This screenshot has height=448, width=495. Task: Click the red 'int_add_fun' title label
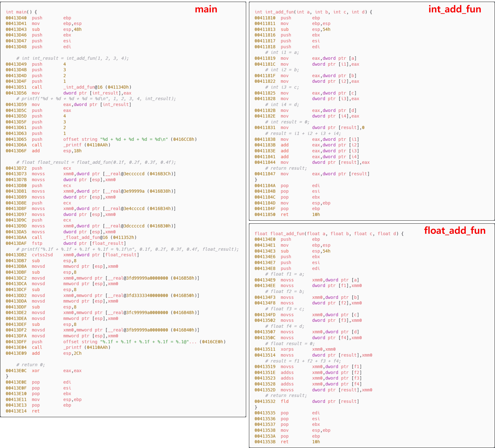(x=455, y=9)
